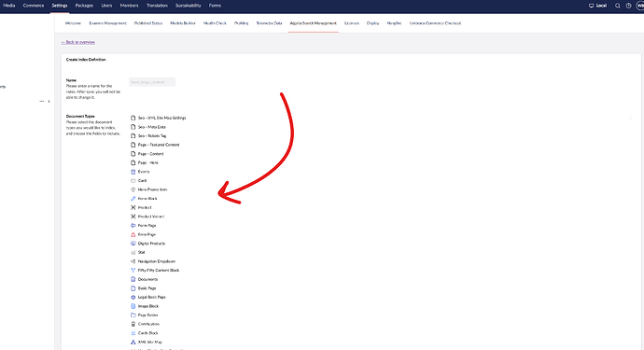Select 'Digital Products' document type label
The width and height of the screenshot is (644, 350).
tap(151, 244)
